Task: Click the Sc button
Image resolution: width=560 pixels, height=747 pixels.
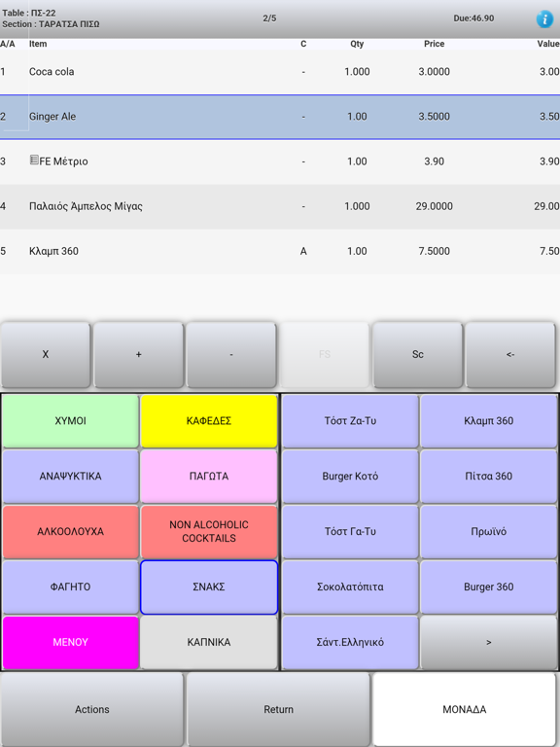Action: [418, 354]
